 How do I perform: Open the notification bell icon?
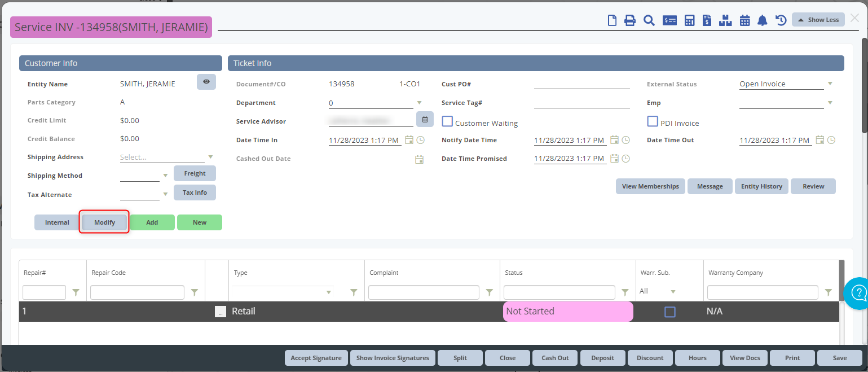(x=763, y=20)
